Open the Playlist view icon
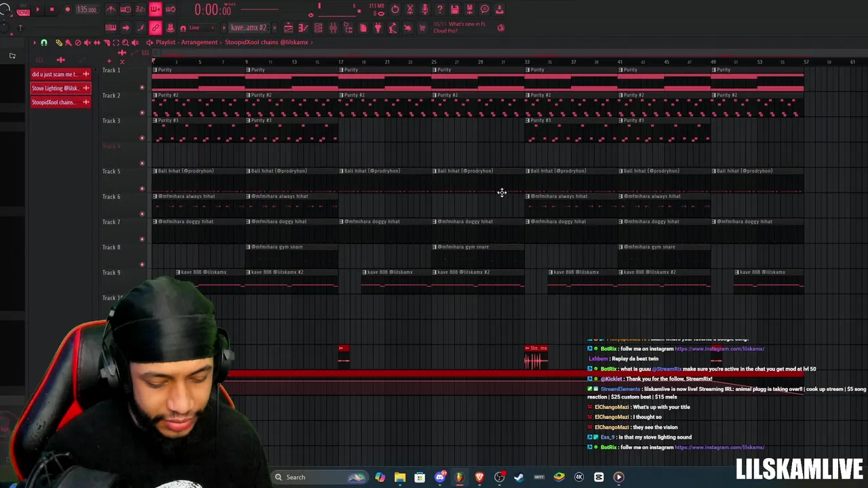868x488 pixels. pos(288,28)
